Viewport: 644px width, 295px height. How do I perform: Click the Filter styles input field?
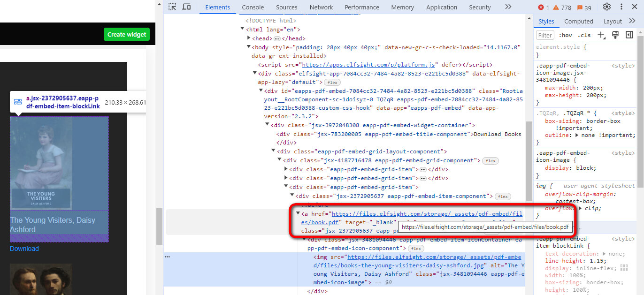pyautogui.click(x=545, y=35)
